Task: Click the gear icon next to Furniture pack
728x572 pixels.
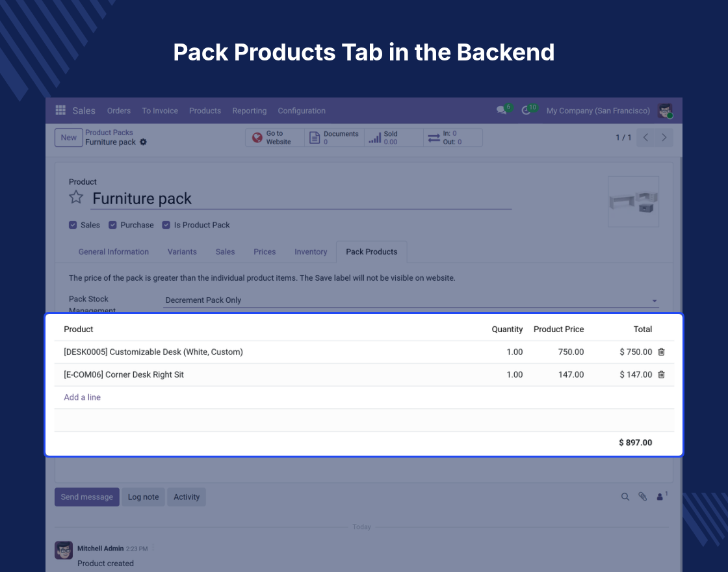Action: pos(143,142)
